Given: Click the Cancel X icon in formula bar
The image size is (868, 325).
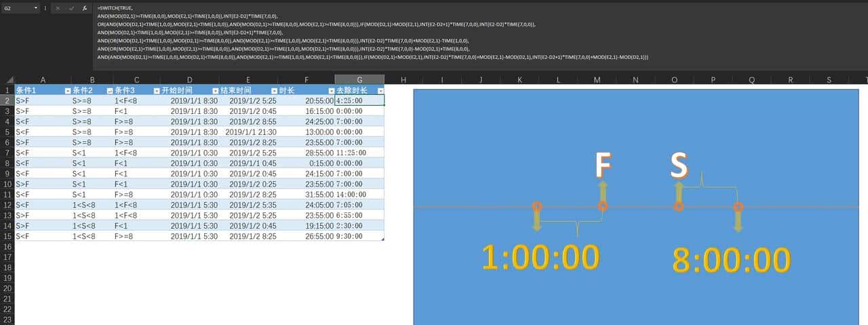Looking at the screenshot, I should [58, 8].
